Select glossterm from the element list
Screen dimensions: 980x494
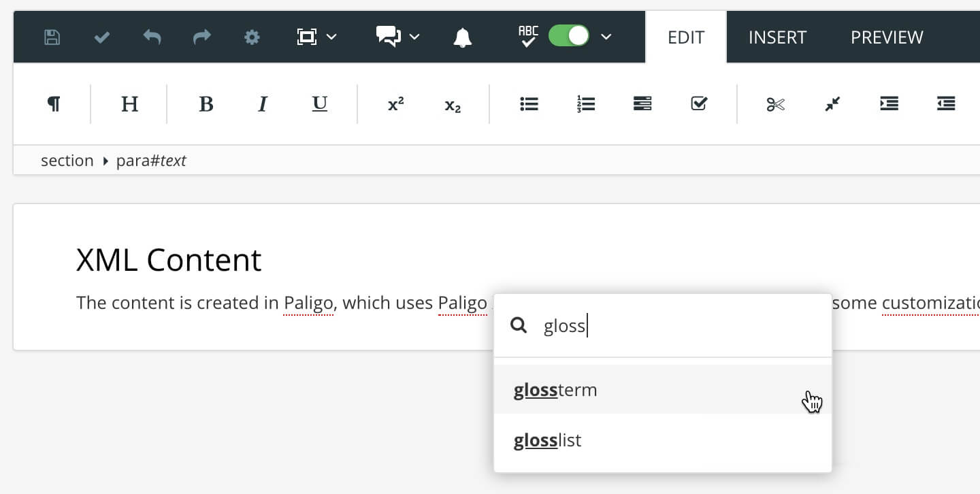(x=555, y=389)
